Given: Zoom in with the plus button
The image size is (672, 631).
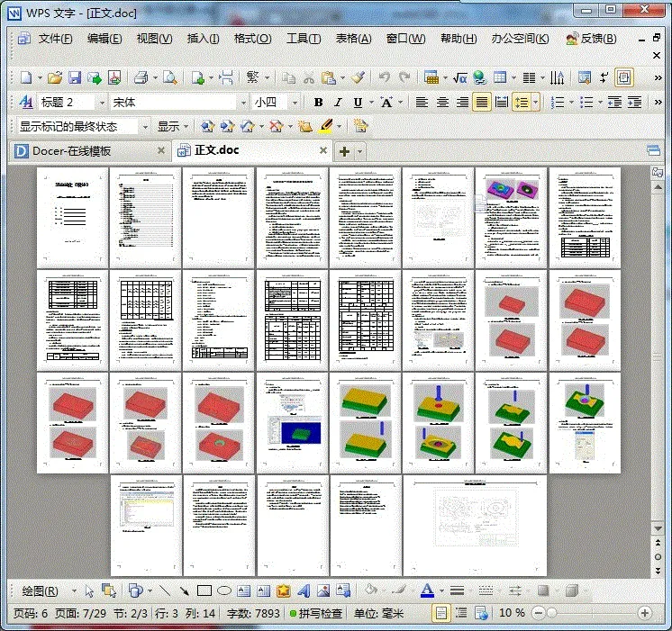Looking at the screenshot, I should pyautogui.click(x=645, y=613).
